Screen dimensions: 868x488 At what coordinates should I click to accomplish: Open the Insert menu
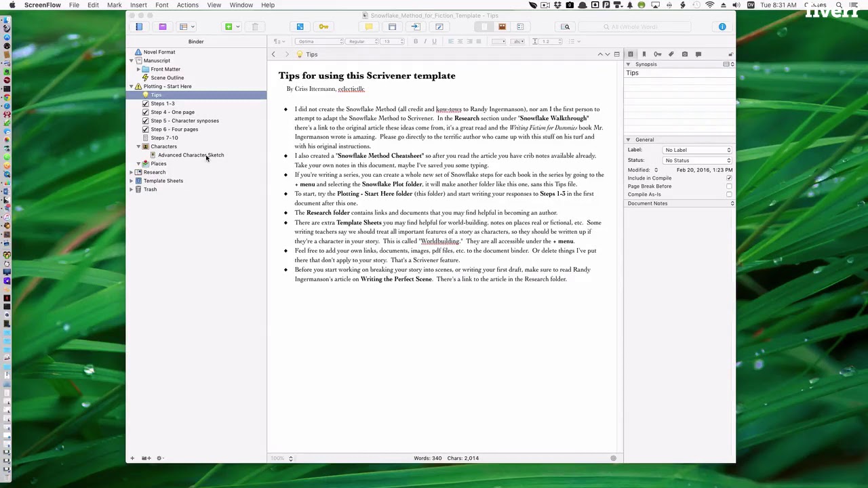tap(138, 5)
